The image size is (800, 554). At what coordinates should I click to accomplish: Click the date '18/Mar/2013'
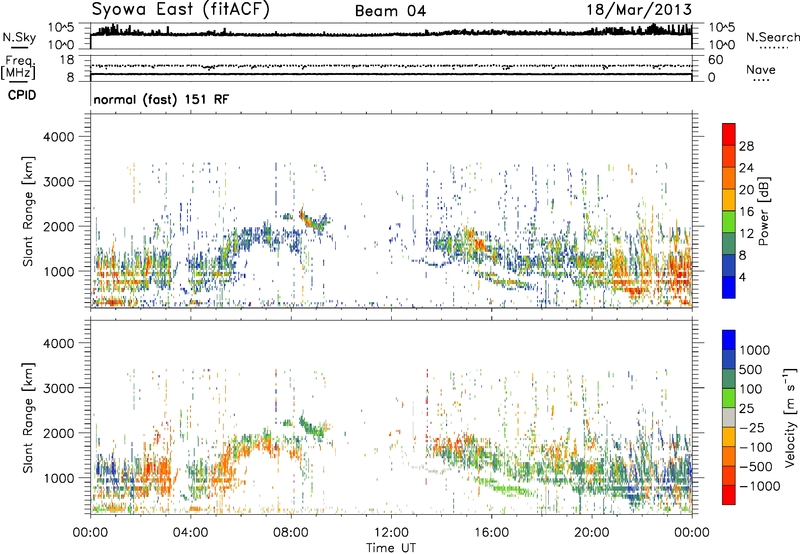(639, 10)
